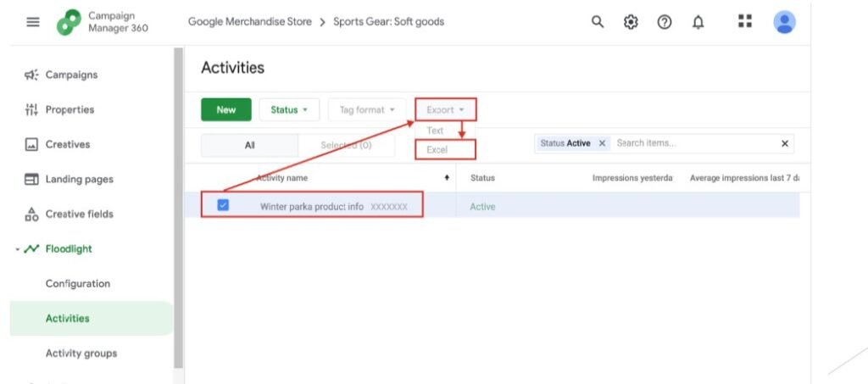Switch to the Selected (0) tab

click(346, 146)
